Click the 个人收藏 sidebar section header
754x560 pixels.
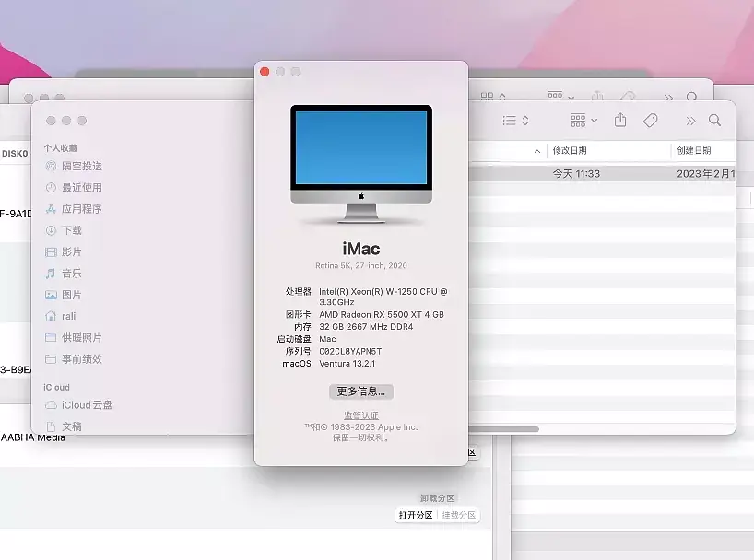pos(61,148)
